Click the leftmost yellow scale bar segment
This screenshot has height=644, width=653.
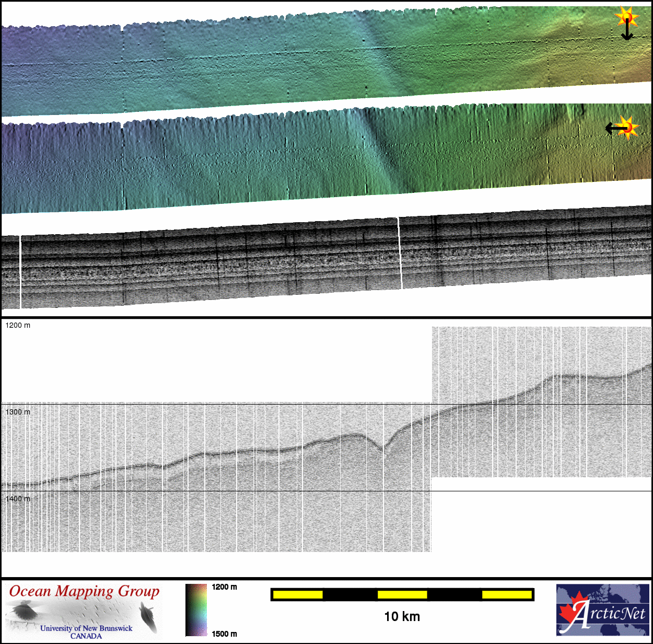point(298,594)
